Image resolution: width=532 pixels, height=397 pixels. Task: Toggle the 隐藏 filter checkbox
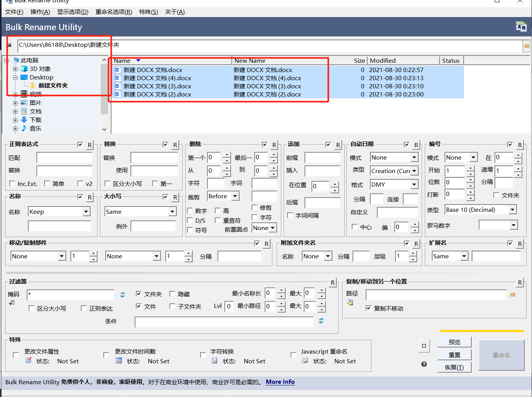pyautogui.click(x=173, y=294)
